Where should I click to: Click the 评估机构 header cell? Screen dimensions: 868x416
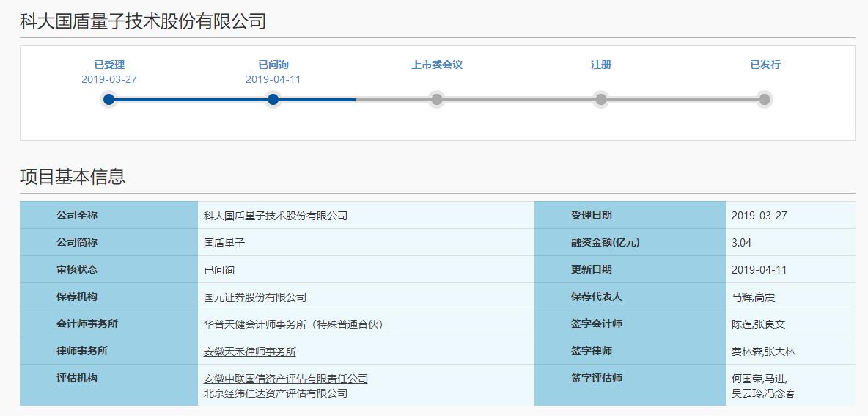click(108, 385)
